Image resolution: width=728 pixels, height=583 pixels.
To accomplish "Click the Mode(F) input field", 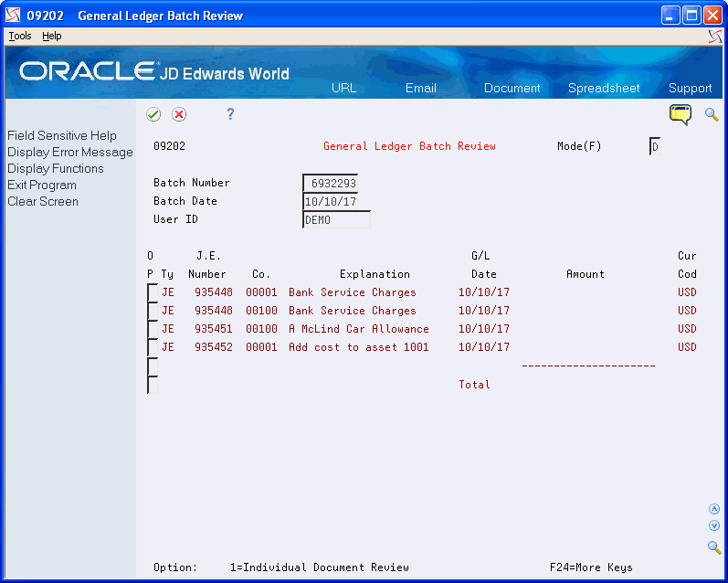I will [x=655, y=147].
